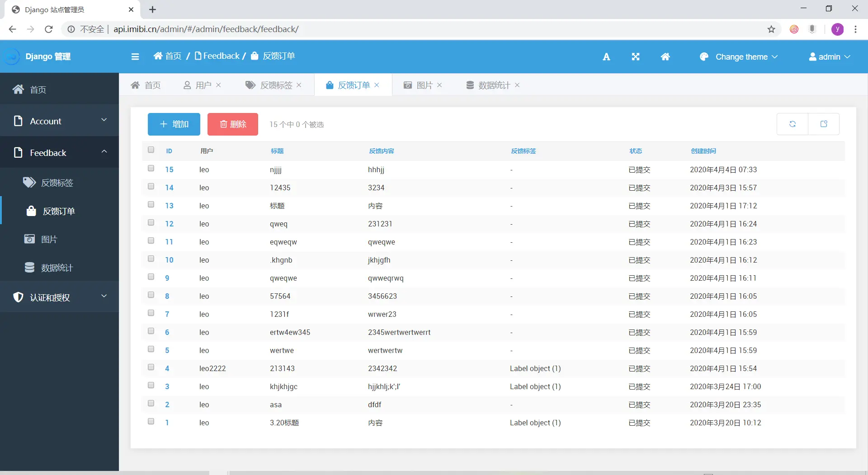This screenshot has height=475, width=868.
Task: Open the admin user dropdown
Action: pos(830,57)
